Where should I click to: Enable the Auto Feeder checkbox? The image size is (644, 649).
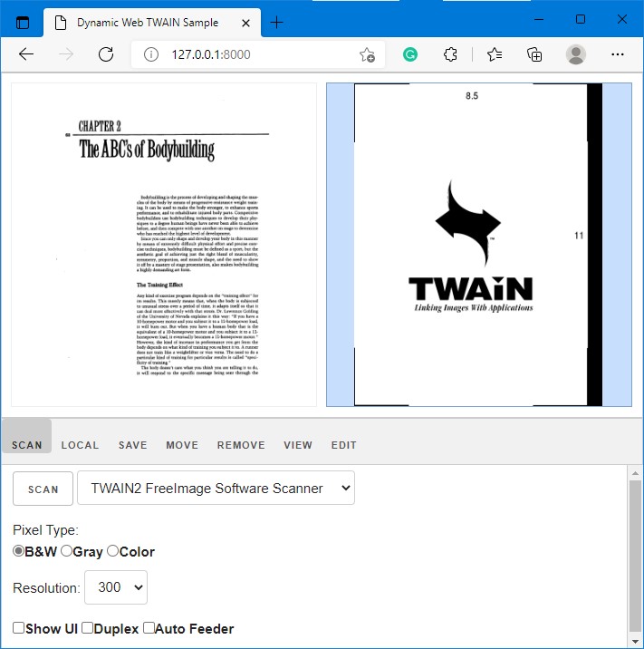(x=149, y=628)
